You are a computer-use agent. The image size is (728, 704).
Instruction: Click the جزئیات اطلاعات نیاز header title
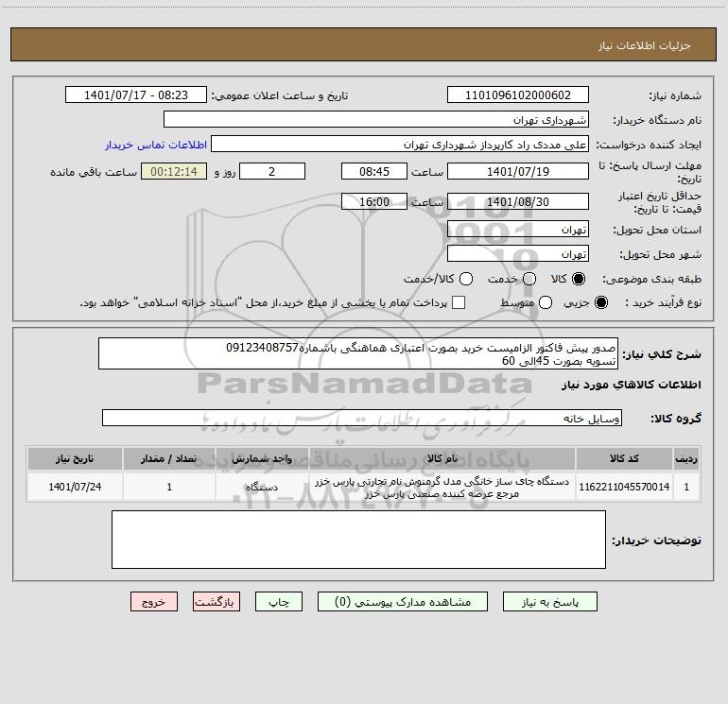[x=645, y=45]
